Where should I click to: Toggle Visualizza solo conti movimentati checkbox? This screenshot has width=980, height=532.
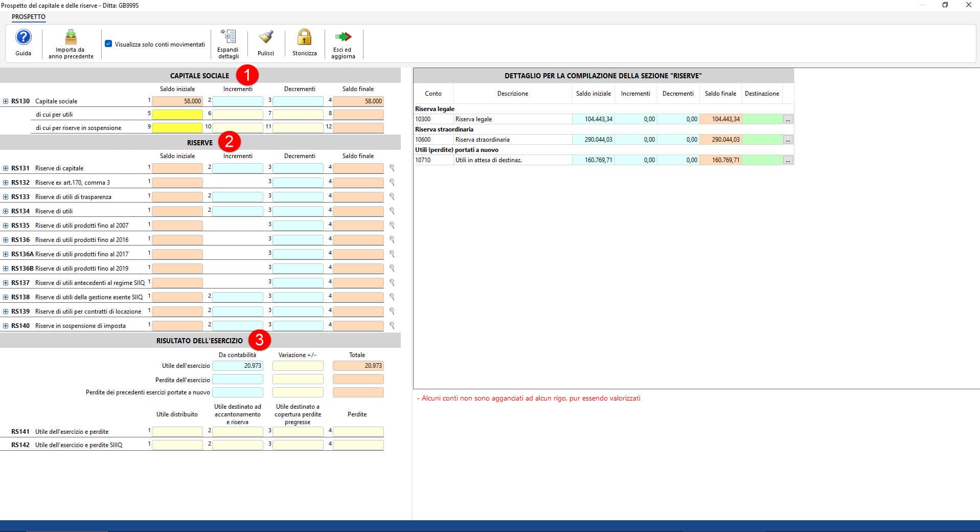tap(108, 44)
